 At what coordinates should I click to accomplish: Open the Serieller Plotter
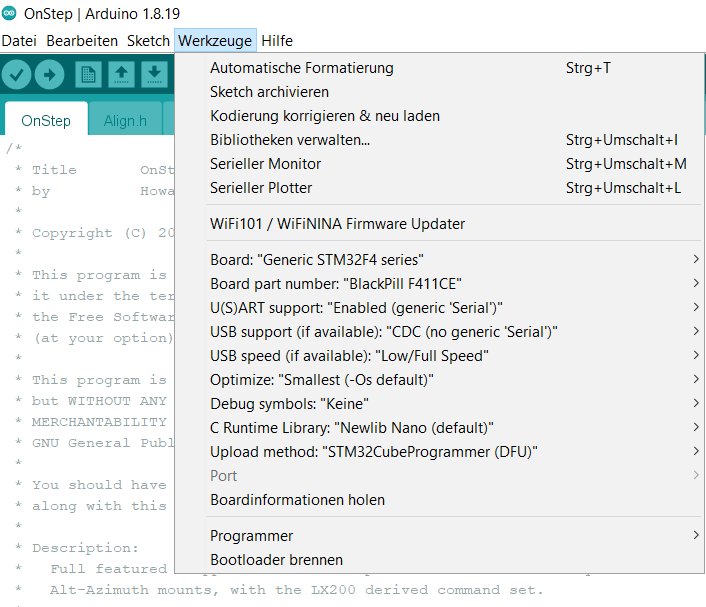[x=439, y=188]
